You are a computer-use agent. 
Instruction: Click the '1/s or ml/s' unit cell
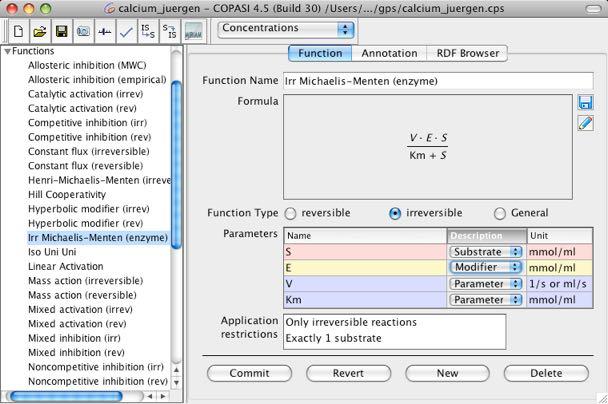tap(559, 284)
